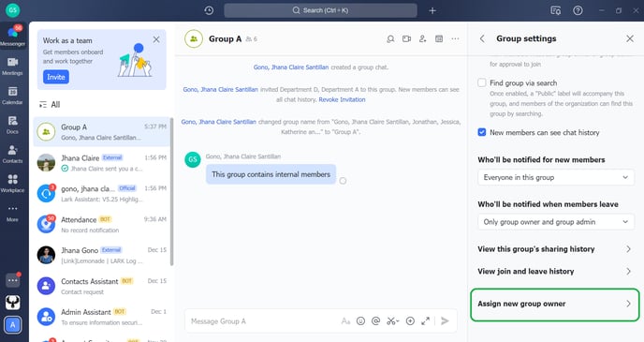Open the Jhana Claire external chat
The height and width of the screenshot is (342, 644).
(x=101, y=163)
